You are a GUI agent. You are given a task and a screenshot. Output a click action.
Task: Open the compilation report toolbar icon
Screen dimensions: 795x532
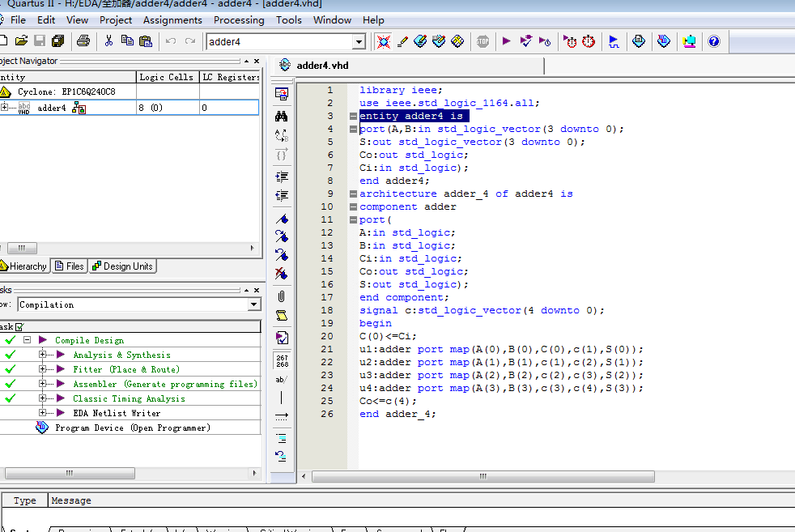pos(639,41)
